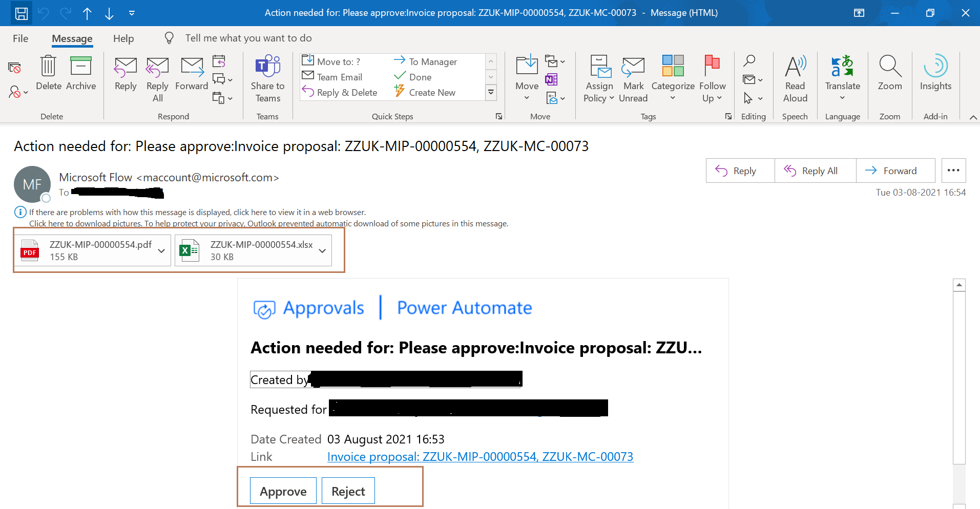Click the MF sender avatar
This screenshot has width=980, height=509.
[32, 184]
